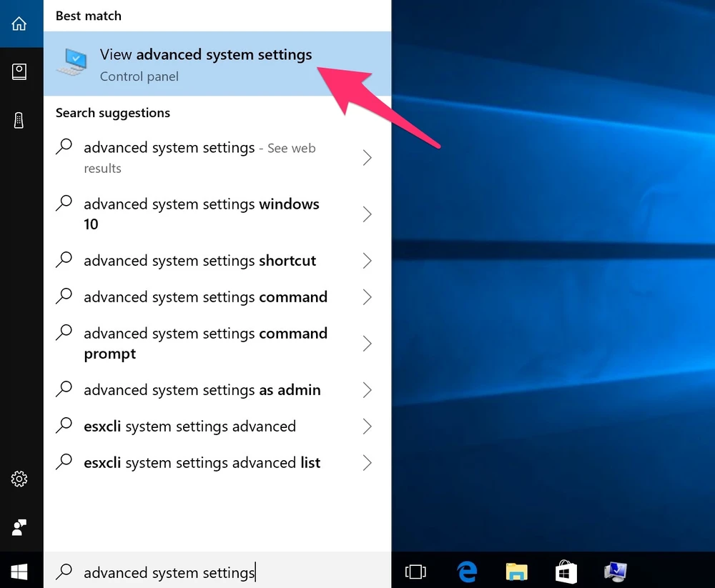Screen dimensions: 715x588
Task: Open the Notebook icon in sidebar
Action: point(19,71)
